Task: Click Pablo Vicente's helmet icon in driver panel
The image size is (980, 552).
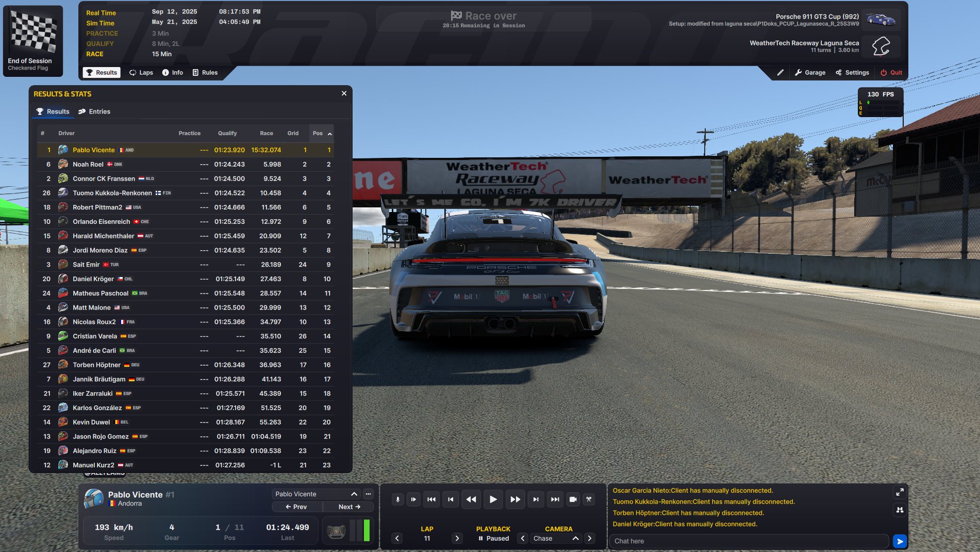Action: click(94, 498)
